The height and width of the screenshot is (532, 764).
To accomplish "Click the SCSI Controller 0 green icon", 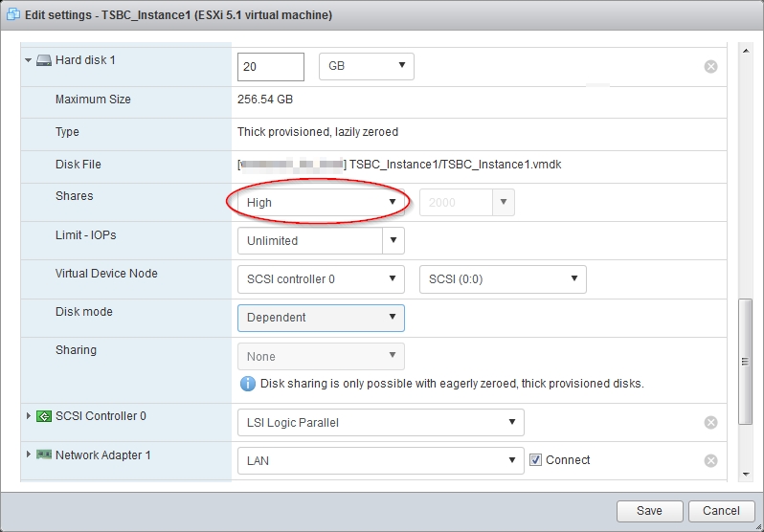I will [44, 416].
